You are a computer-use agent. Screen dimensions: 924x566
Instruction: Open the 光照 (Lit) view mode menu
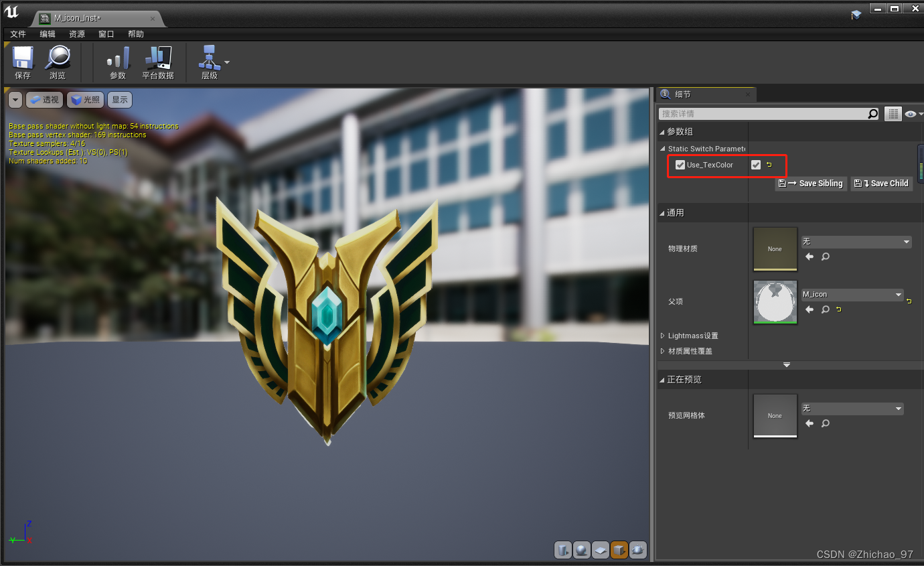(85, 100)
